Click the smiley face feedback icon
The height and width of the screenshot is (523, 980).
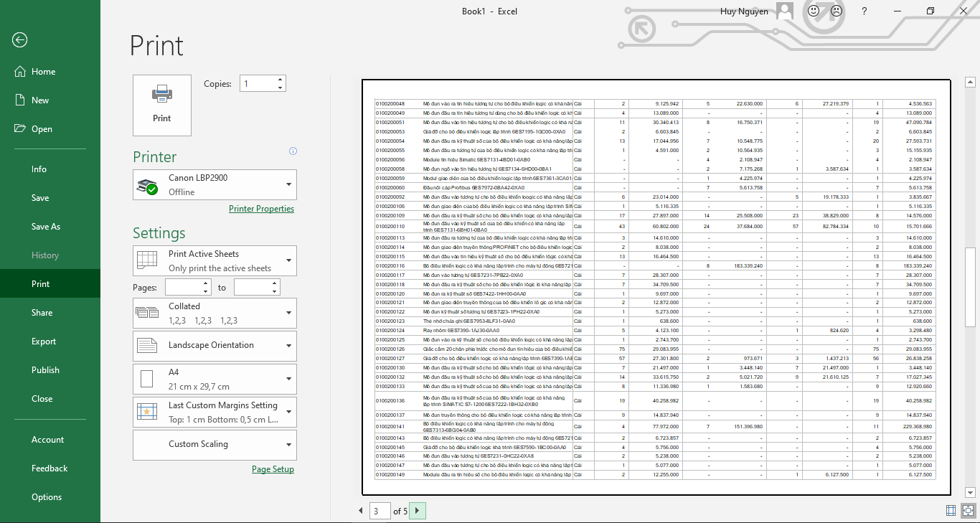point(814,11)
